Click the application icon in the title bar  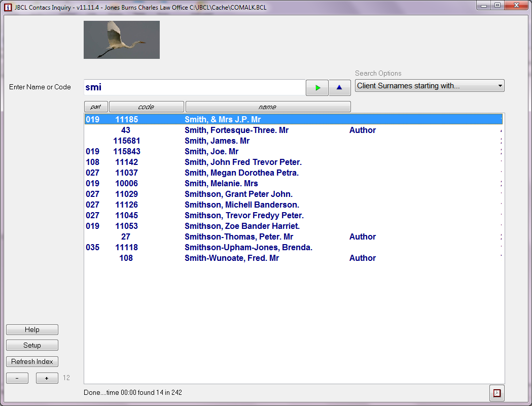(8, 8)
